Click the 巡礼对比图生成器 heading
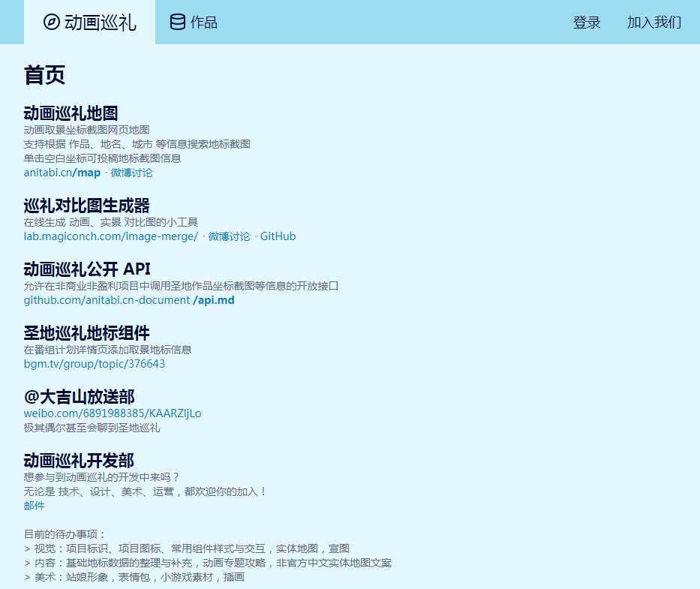Screen dimensions: 700x589 (87, 206)
